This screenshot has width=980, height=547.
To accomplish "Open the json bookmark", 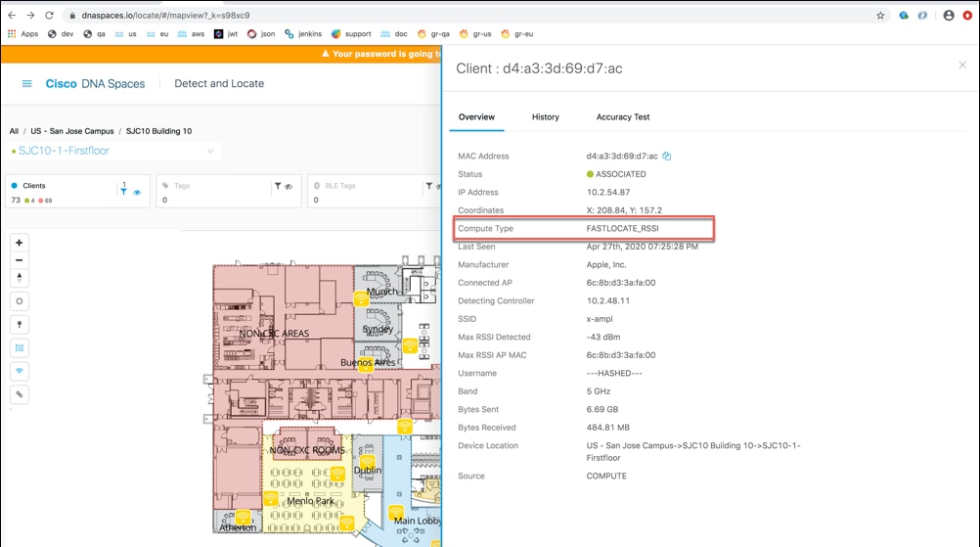I will coord(261,33).
